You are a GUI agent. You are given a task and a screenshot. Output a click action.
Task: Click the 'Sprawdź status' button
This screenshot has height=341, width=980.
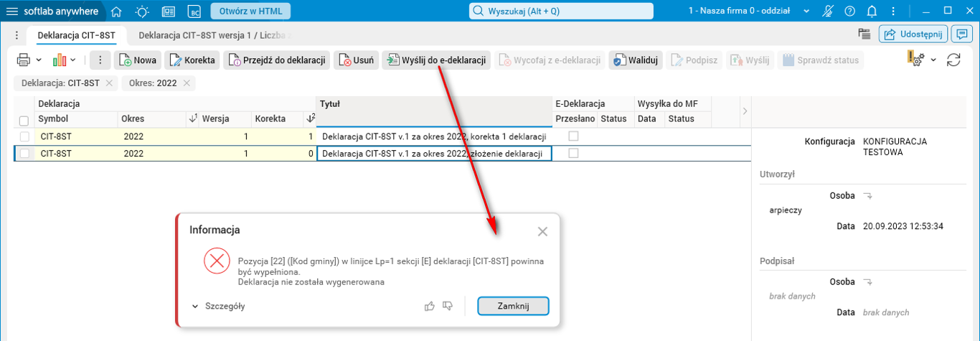(x=821, y=60)
